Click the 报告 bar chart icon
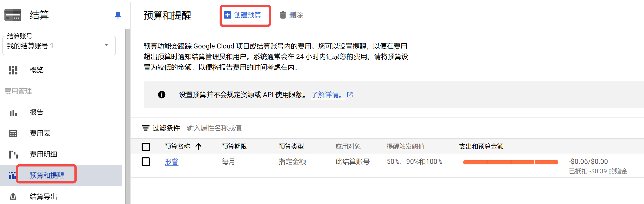The width and height of the screenshot is (644, 204). pos(13,113)
